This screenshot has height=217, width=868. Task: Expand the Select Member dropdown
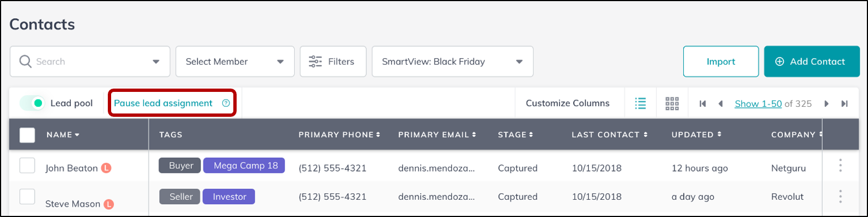[234, 61]
